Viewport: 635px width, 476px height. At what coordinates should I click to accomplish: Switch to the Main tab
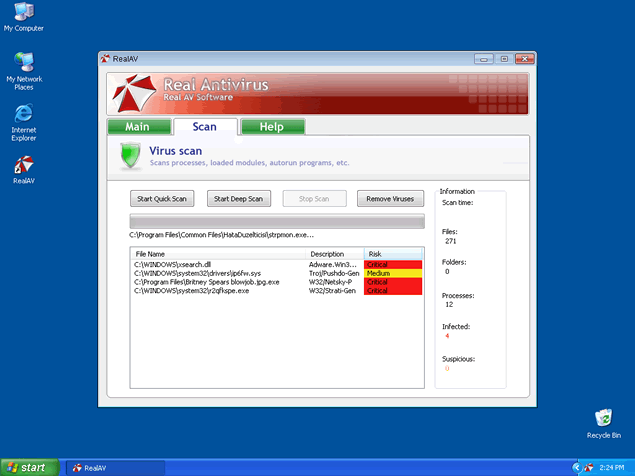tap(136, 127)
